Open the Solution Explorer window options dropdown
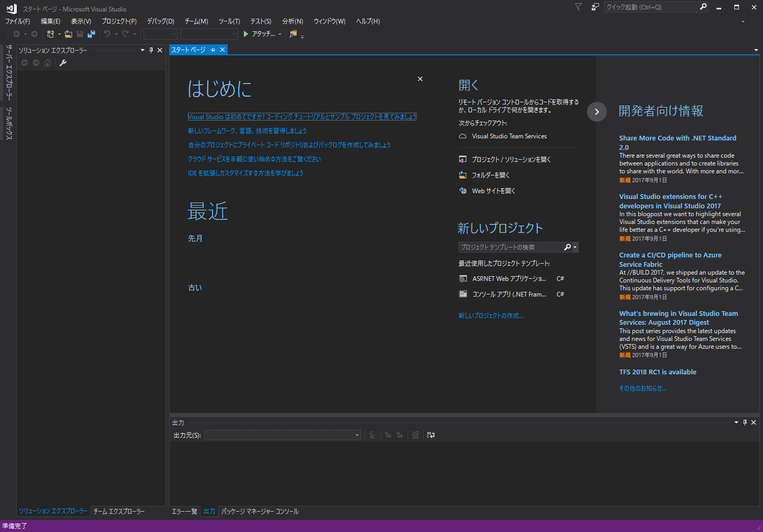 click(142, 50)
